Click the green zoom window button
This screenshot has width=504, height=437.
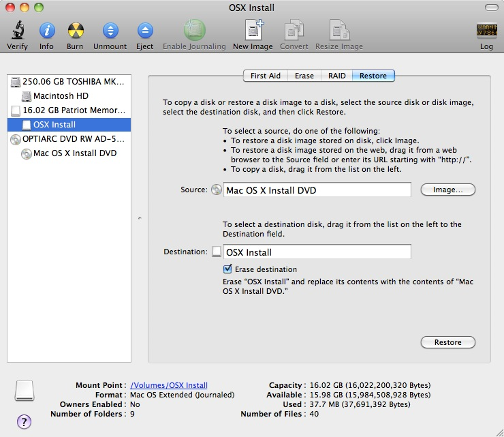tap(39, 7)
